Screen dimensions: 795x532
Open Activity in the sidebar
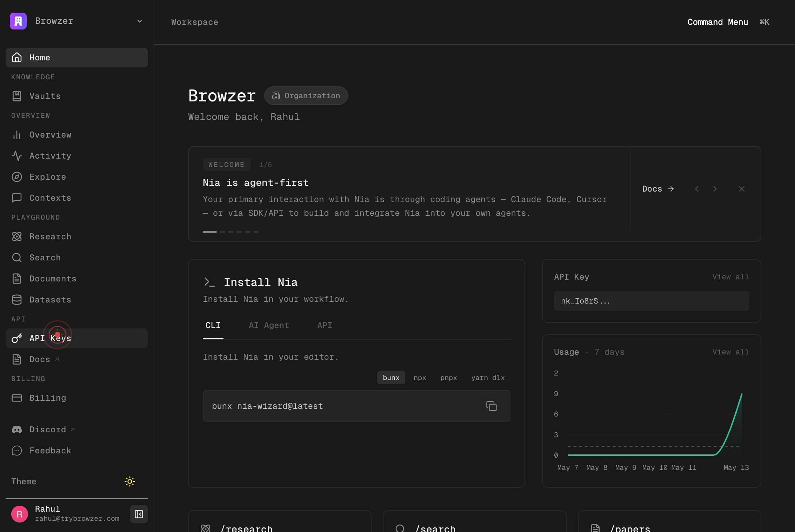[x=50, y=156]
